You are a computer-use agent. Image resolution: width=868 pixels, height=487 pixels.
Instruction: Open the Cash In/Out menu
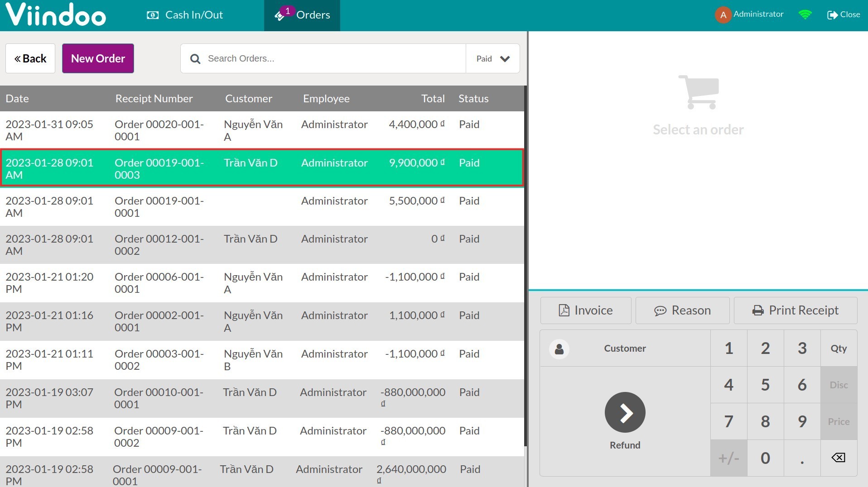[185, 15]
